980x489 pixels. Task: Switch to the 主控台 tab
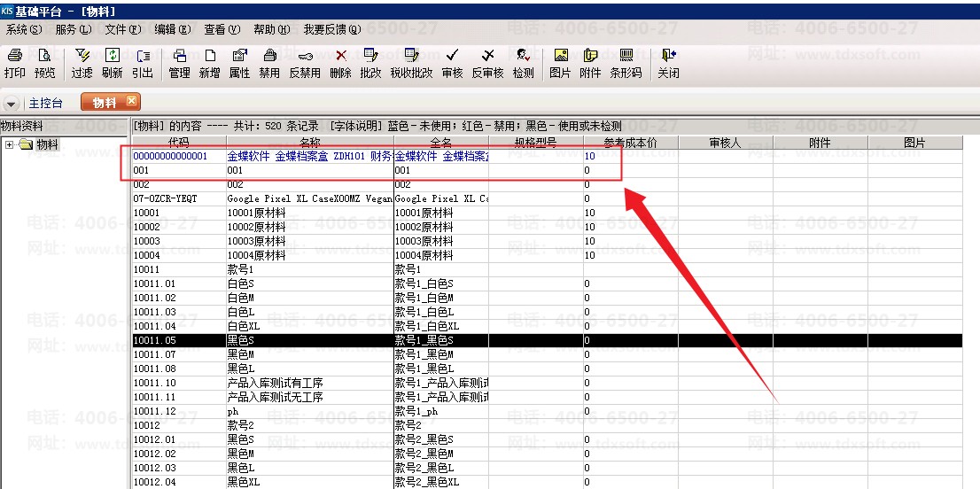pyautogui.click(x=46, y=103)
